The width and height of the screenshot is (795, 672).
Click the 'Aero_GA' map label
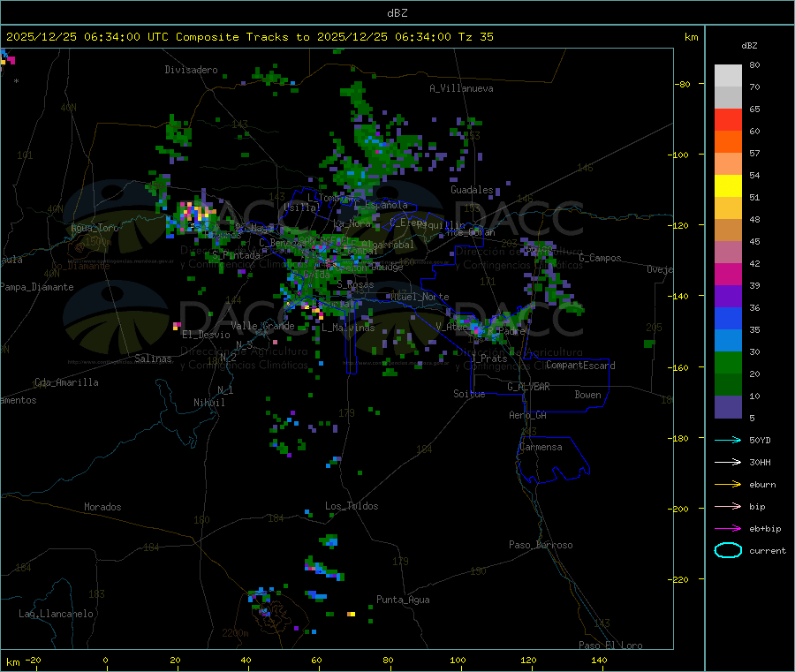tap(528, 415)
